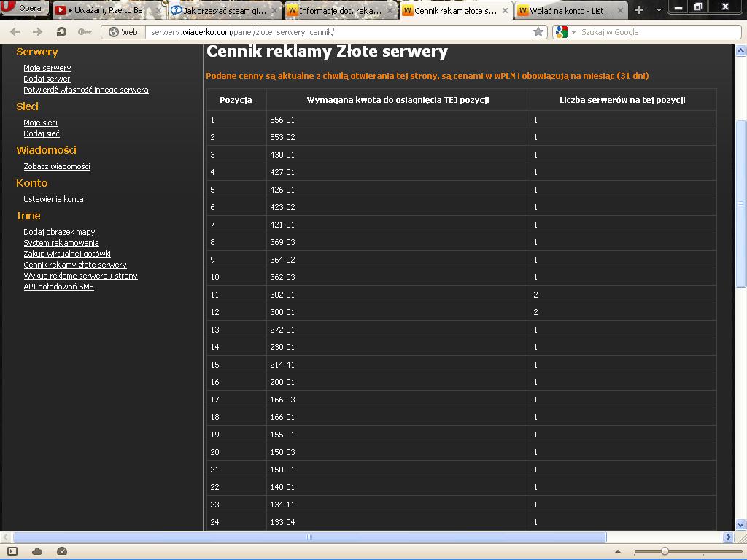Click the 'Cennik reklamy Złote serwery' heading
Viewport: 747px width, 560px height.
click(327, 52)
